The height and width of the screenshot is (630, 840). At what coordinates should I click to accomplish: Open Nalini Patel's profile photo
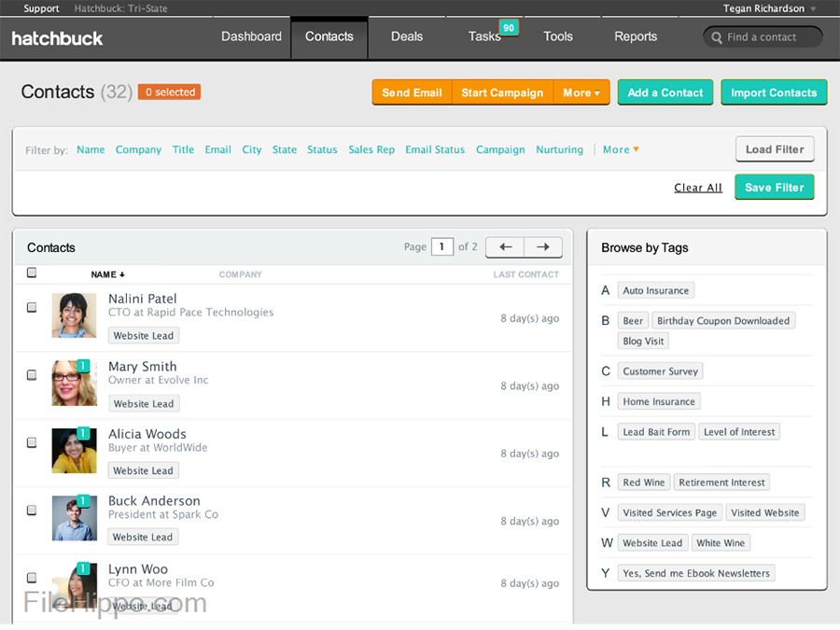[74, 315]
